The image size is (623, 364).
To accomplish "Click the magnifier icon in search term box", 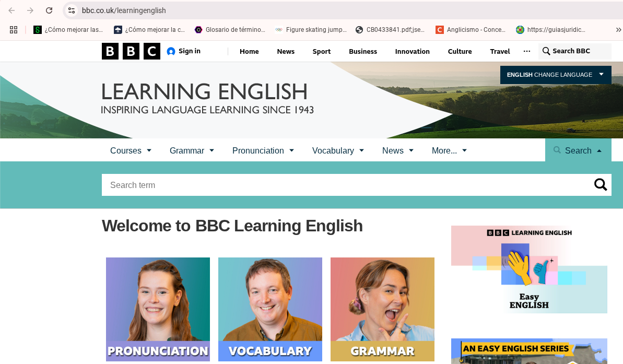I will pos(601,185).
